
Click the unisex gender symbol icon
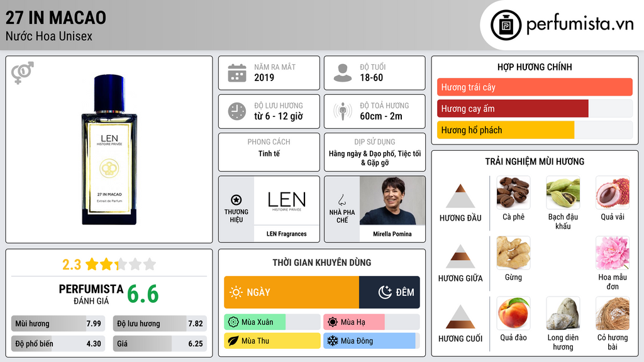pyautogui.click(x=23, y=73)
